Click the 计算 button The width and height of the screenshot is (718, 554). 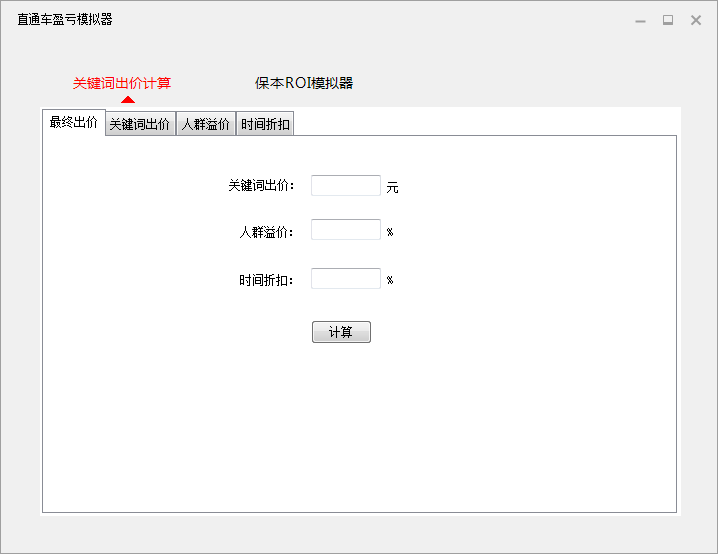pos(341,332)
